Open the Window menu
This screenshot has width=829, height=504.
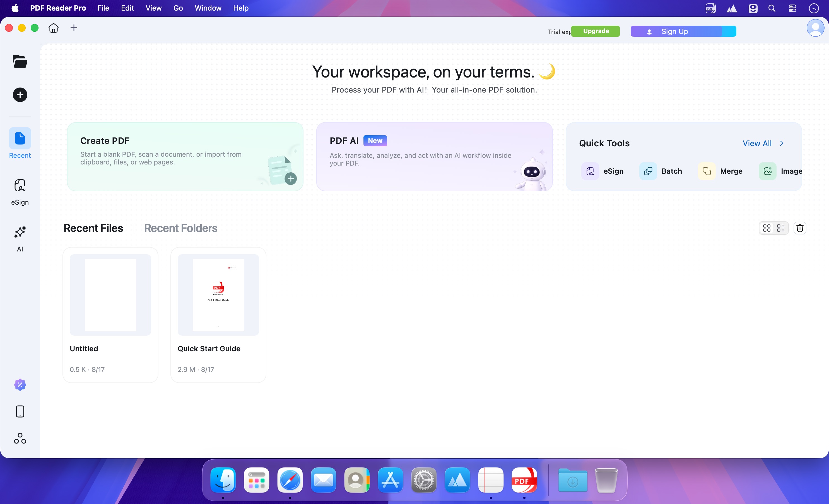pyautogui.click(x=208, y=8)
